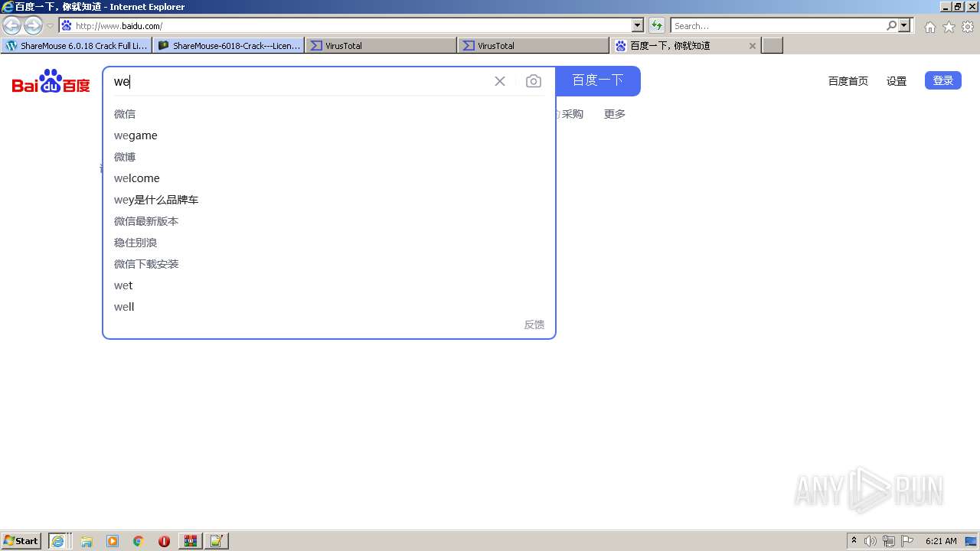Open Chrome from the taskbar
Screen dimensions: 980x551
tap(139, 540)
